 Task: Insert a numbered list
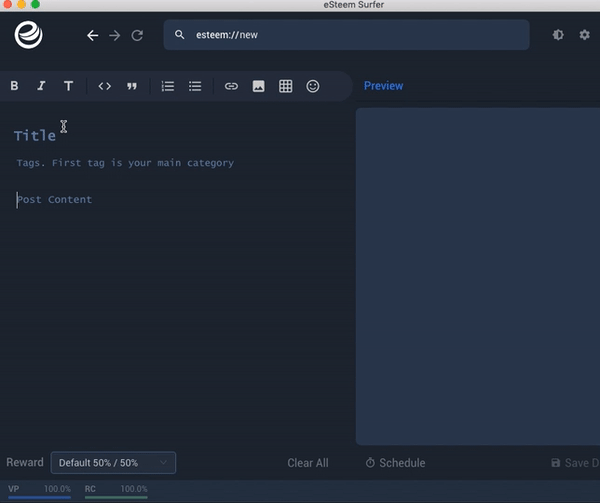168,86
